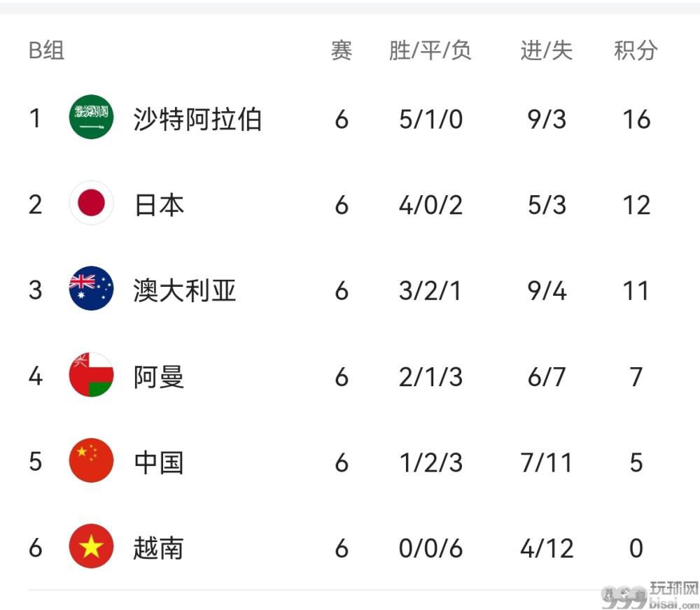Open the 中国 team name
The width and height of the screenshot is (700, 610).
[x=159, y=462]
